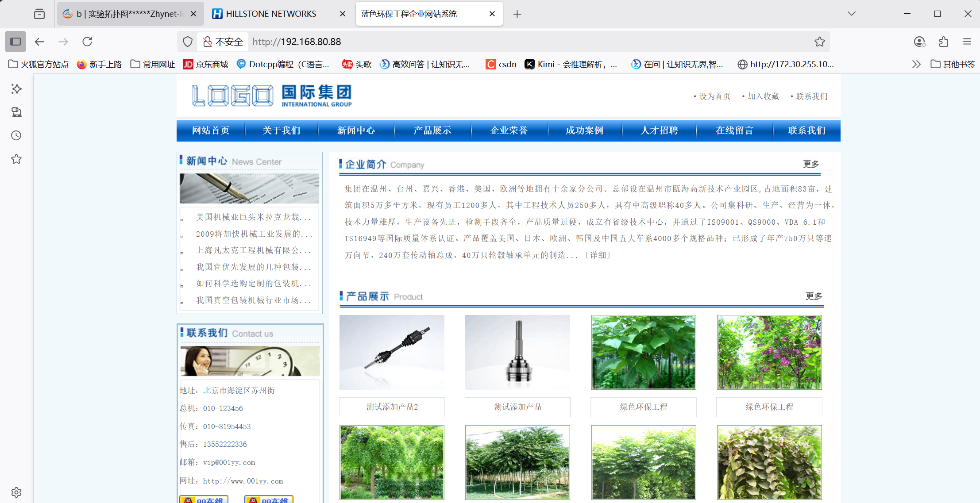980x503 pixels.
Task: Open the 企业荣誉 navigation item
Action: tap(509, 131)
